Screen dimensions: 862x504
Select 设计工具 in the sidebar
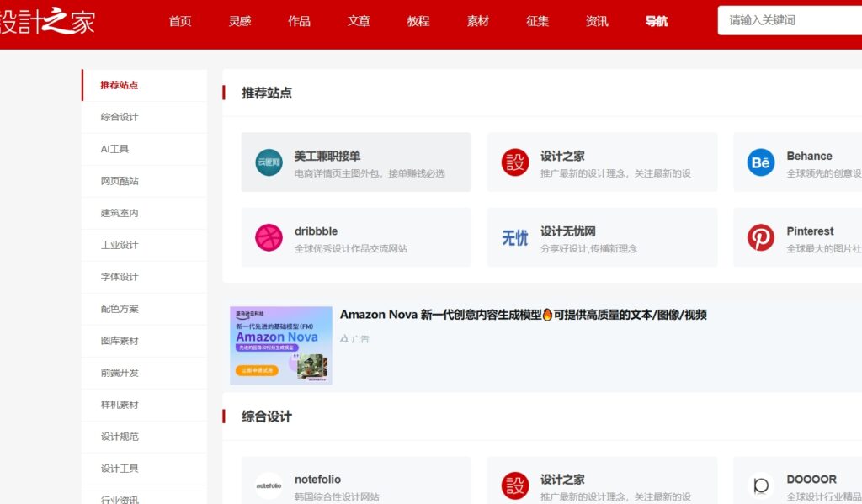[145, 469]
